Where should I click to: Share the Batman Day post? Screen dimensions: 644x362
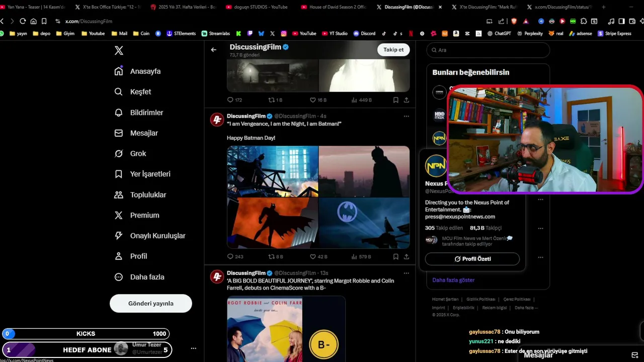tap(407, 256)
